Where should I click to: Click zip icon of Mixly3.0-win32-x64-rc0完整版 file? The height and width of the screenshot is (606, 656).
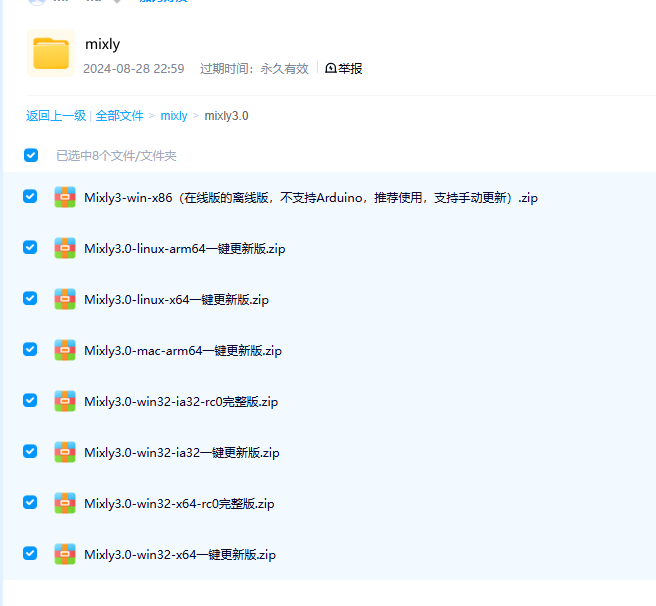(65, 503)
